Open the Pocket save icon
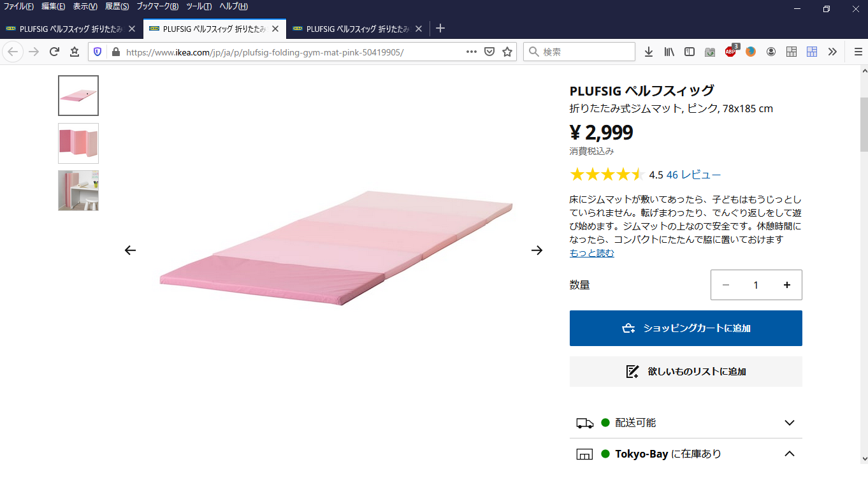Viewport: 868px width, 478px height. click(x=489, y=52)
